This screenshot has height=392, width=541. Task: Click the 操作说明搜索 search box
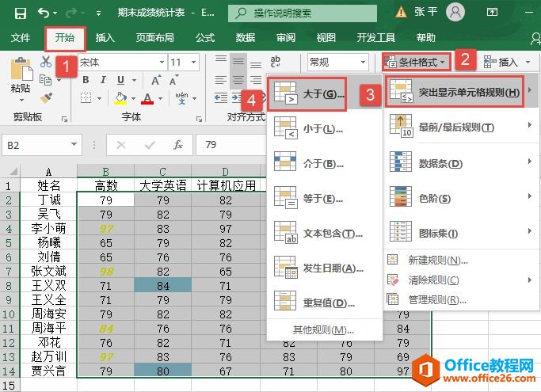tap(303, 13)
